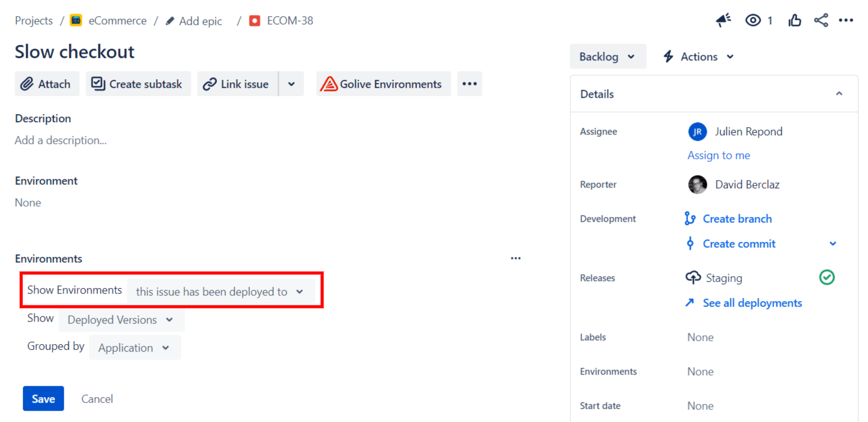Click the feedback megaphone icon
Image resolution: width=868 pixels, height=422 pixels.
723,21
